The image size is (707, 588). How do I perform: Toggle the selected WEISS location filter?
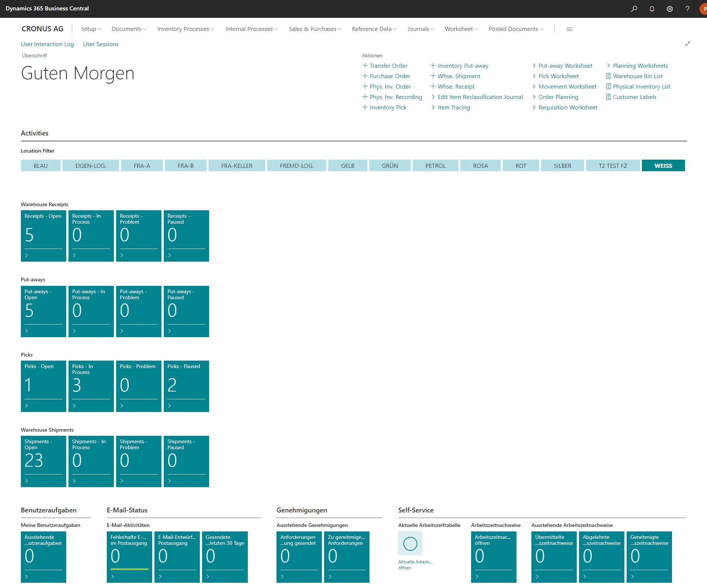663,166
